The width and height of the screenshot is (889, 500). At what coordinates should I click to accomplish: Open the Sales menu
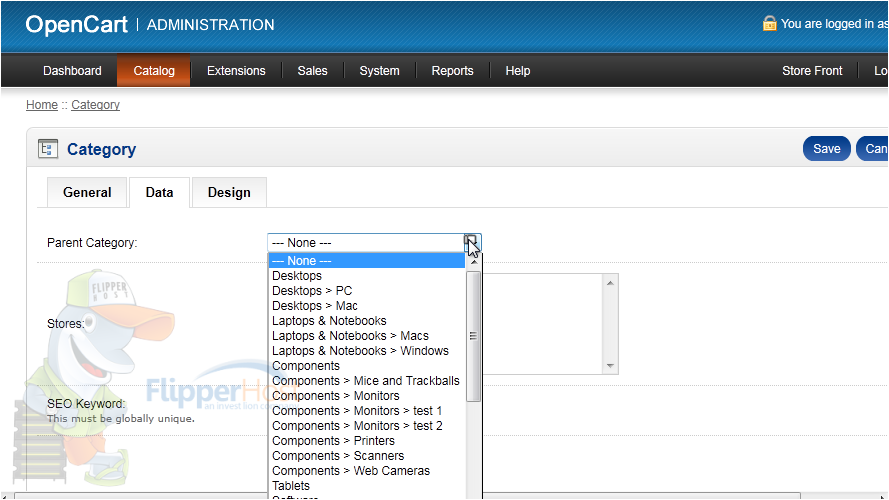[x=312, y=71]
